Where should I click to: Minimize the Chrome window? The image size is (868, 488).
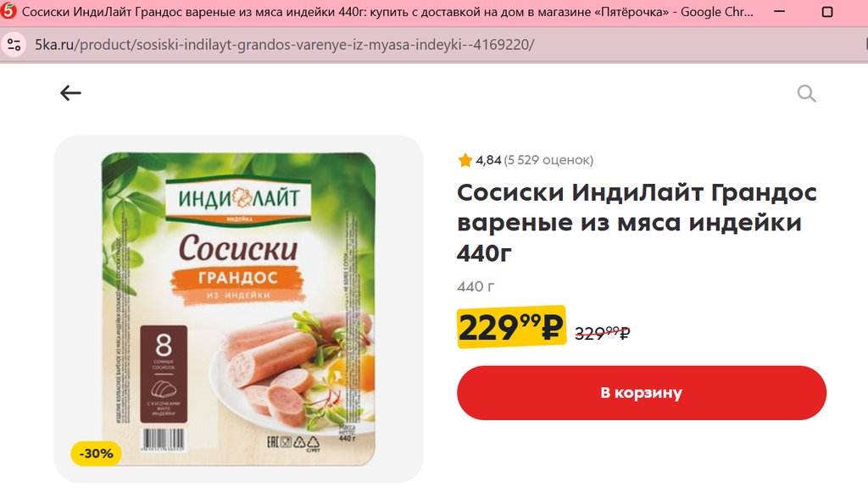point(780,12)
